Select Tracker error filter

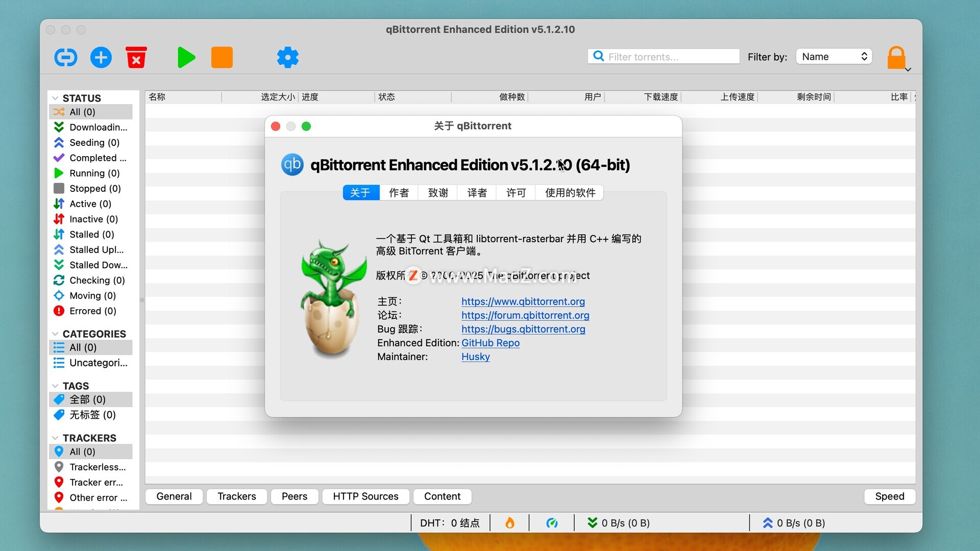[91, 482]
